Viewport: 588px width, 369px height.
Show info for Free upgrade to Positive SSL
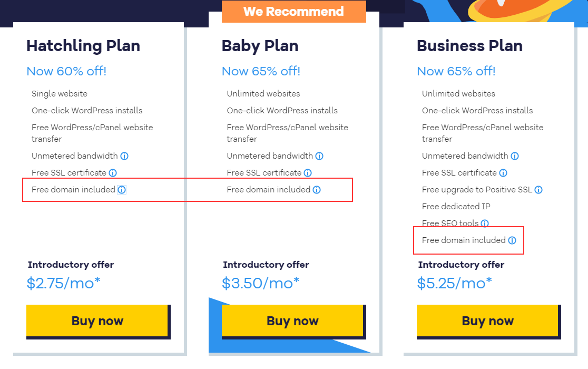pyautogui.click(x=538, y=190)
